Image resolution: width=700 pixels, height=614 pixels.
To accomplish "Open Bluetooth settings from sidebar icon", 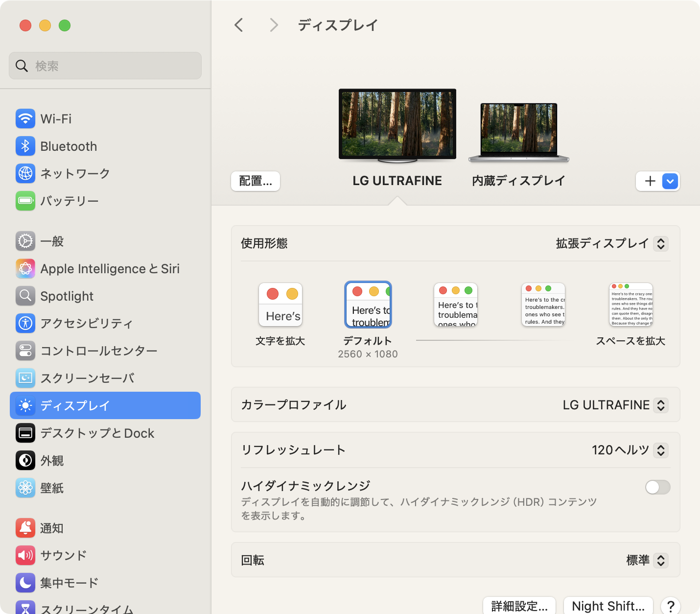I will coord(25,146).
